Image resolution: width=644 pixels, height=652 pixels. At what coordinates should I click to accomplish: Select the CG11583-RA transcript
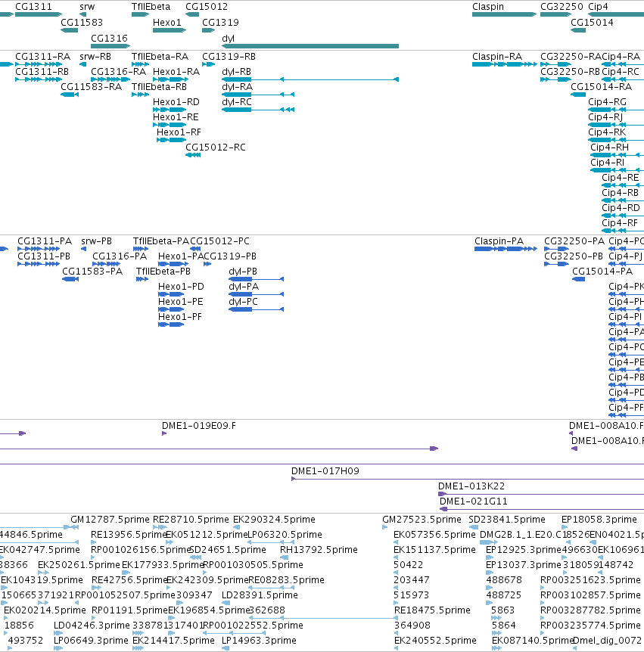pyautogui.click(x=70, y=95)
